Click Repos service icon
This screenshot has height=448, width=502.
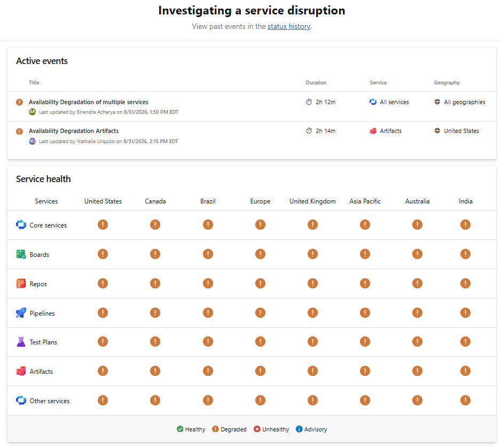(21, 284)
